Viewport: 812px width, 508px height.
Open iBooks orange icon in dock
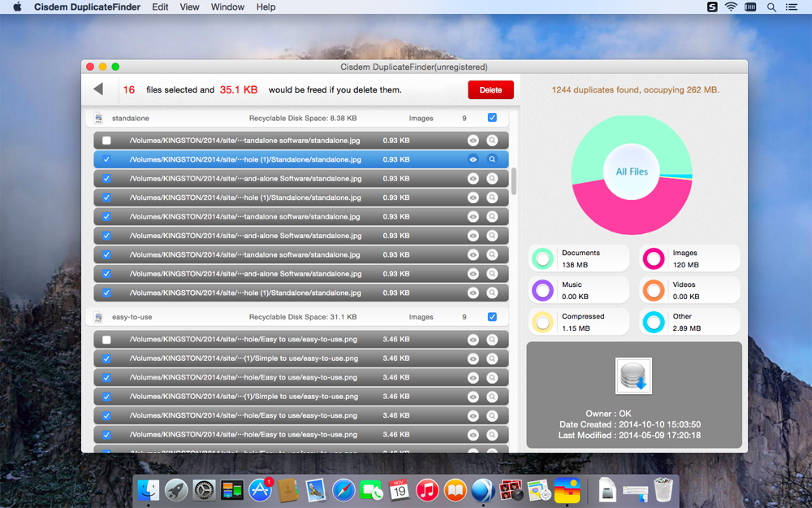pos(456,489)
